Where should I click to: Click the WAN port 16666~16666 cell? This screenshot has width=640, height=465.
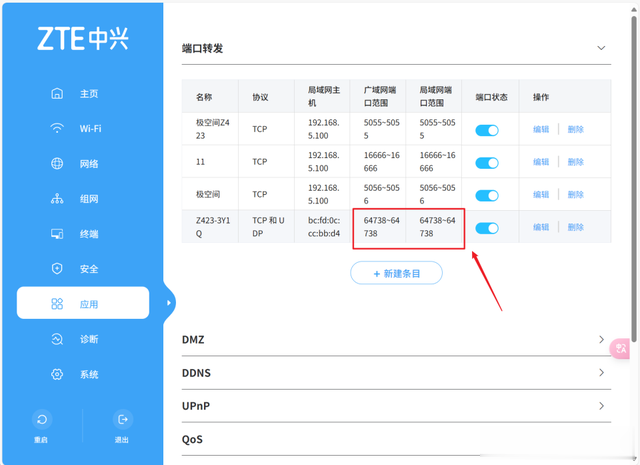tap(378, 162)
